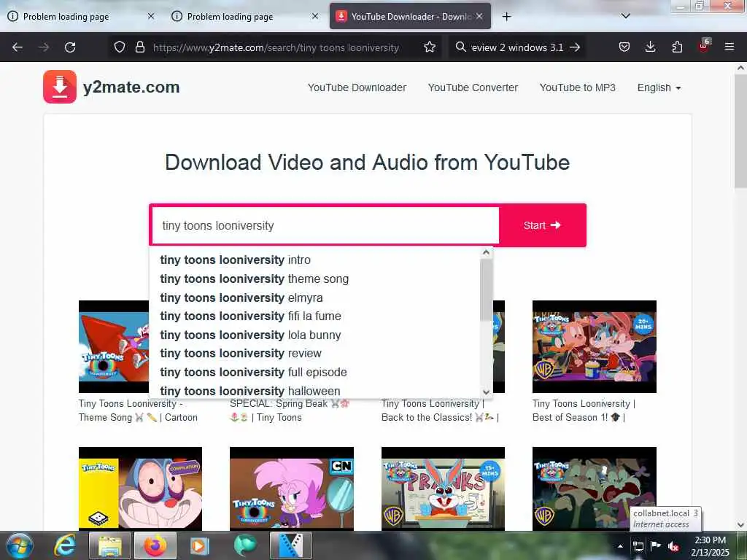Open Best of Season 1 video thumbnail

point(594,346)
